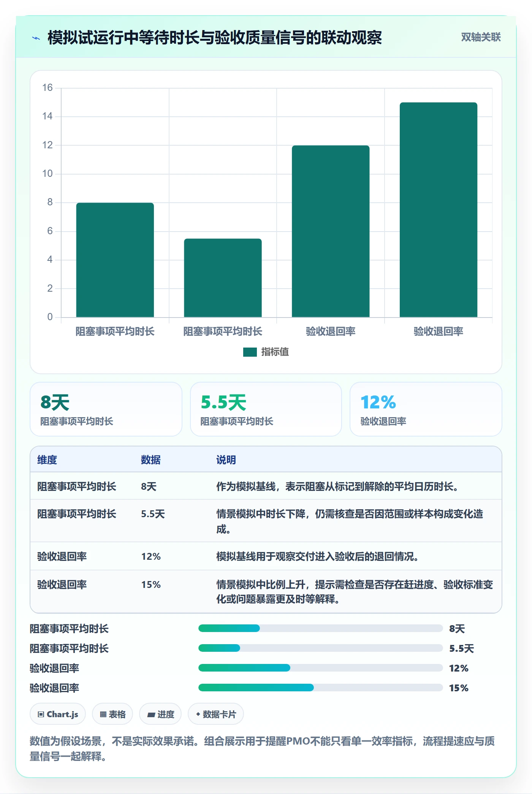Click the y-axis label 16
Viewport: 532px width, 794px height.
coord(47,87)
